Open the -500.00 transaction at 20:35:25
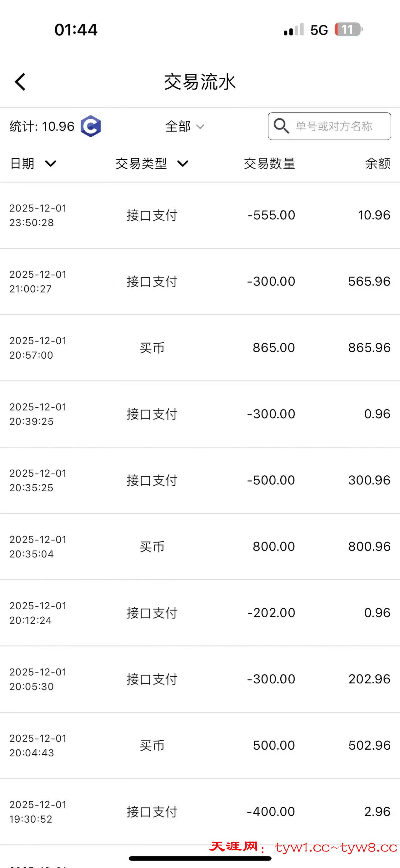Image resolution: width=400 pixels, height=868 pixels. pos(200,480)
